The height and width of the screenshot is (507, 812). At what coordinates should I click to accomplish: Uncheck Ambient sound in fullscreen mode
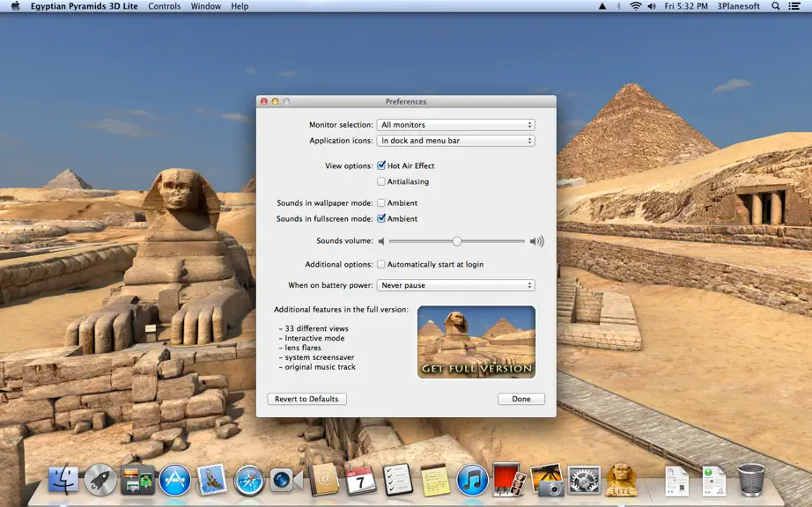click(x=381, y=218)
